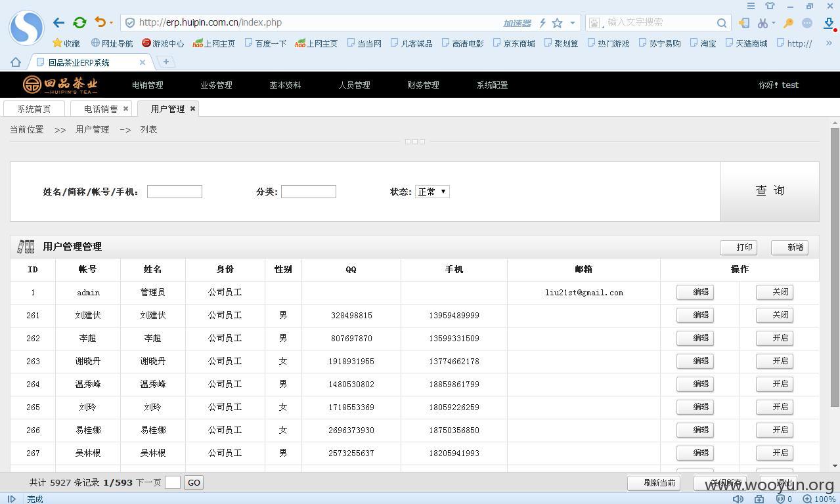
Task: Click 关闭 for 刘建伏 row
Action: 774,315
